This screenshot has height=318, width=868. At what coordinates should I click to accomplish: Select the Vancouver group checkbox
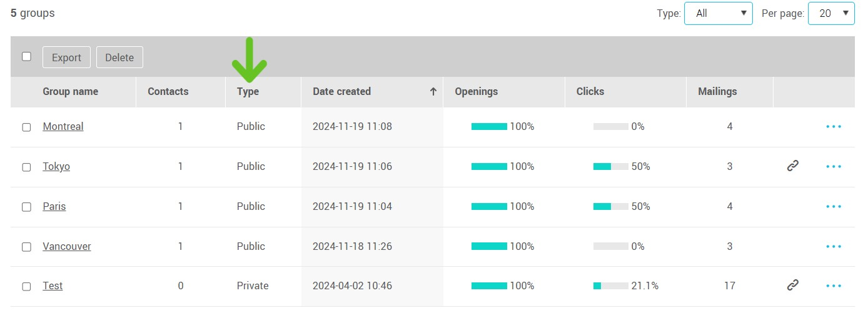pyautogui.click(x=26, y=247)
